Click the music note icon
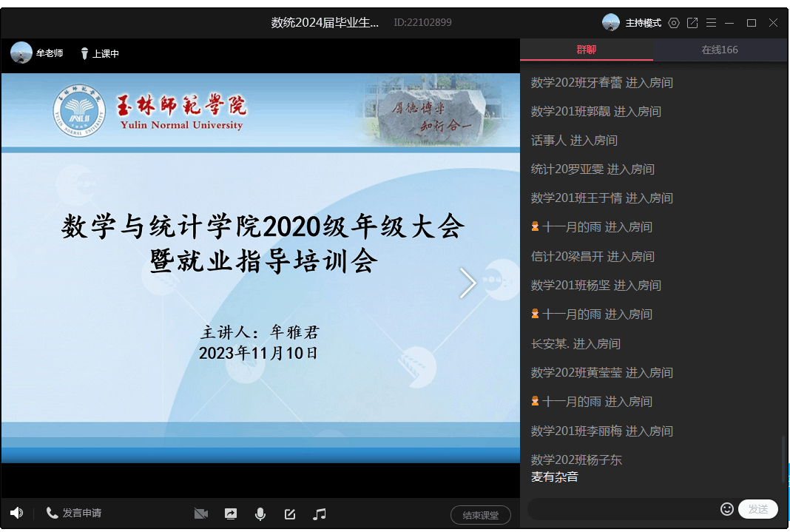 [320, 514]
